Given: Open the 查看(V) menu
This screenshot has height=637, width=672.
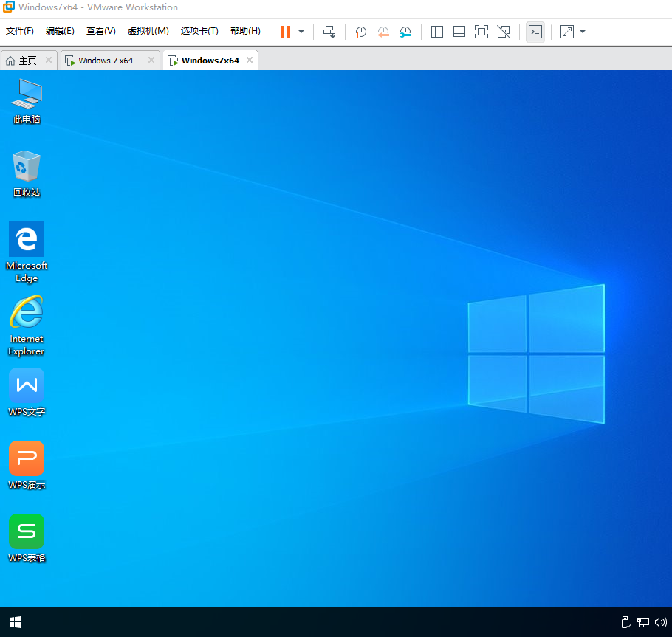Looking at the screenshot, I should (100, 31).
